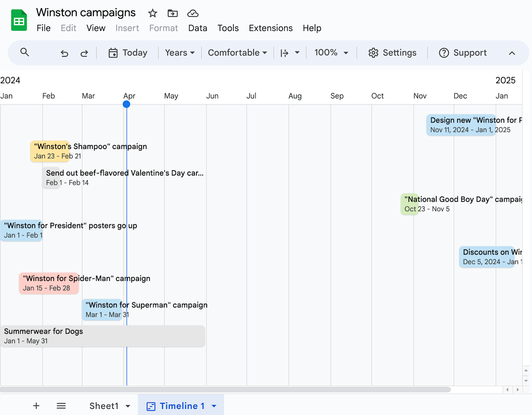This screenshot has height=415, width=532.
Task: Select the Valentine's Day cards task card
Action: (x=51, y=178)
